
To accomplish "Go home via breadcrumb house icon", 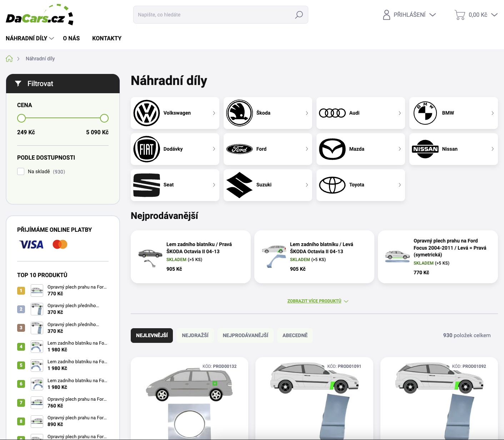I will pos(9,59).
